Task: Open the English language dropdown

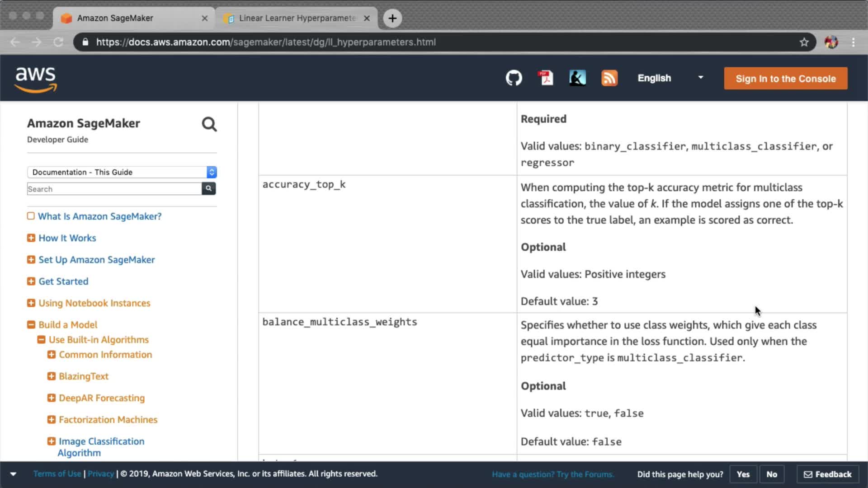Action: pyautogui.click(x=670, y=78)
